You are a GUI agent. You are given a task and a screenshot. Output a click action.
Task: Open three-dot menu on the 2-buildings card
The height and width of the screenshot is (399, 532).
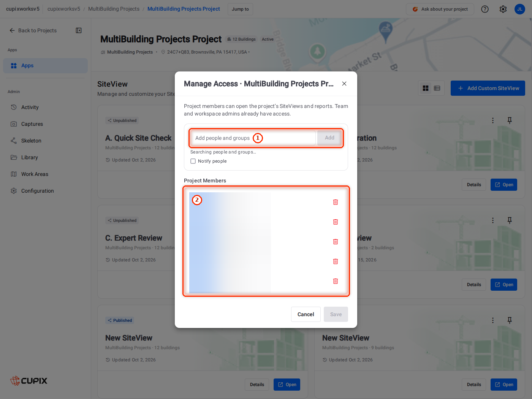[493, 220]
